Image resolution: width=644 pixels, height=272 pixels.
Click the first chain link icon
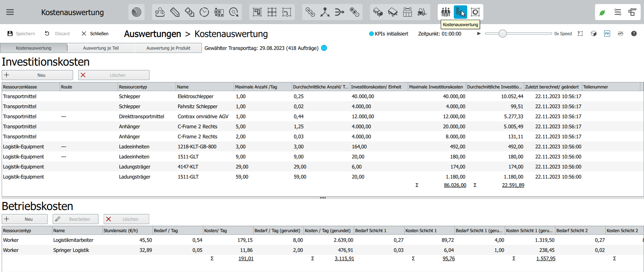[310, 12]
